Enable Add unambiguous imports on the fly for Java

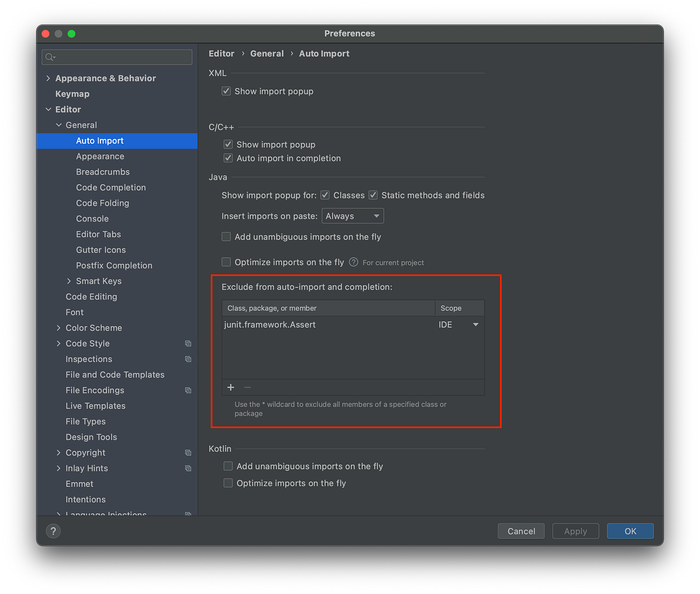(226, 236)
